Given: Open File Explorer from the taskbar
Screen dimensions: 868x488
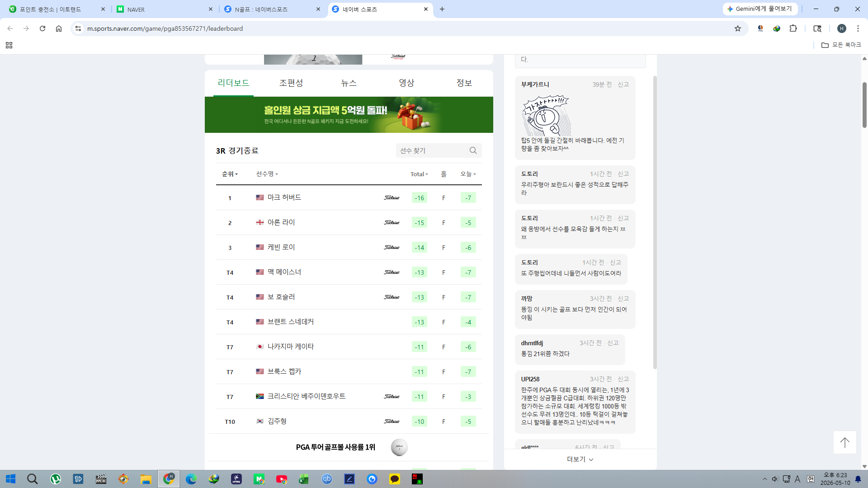Looking at the screenshot, I should pos(146,479).
